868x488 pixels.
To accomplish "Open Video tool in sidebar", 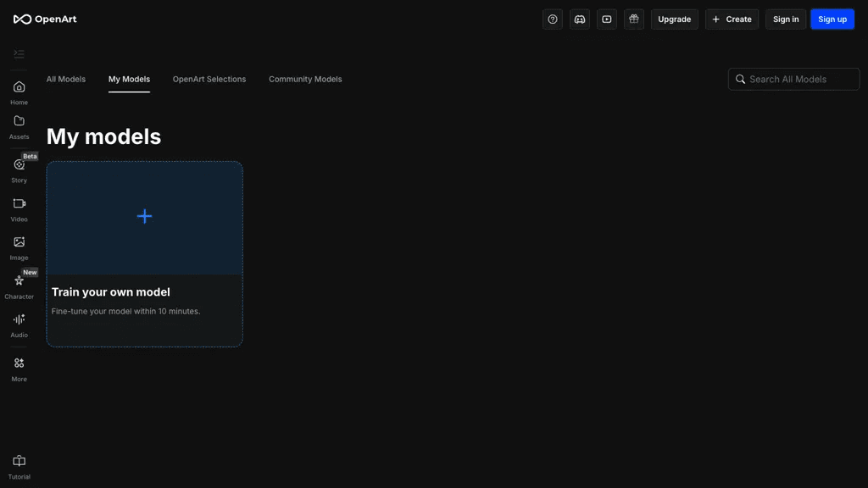I will click(x=19, y=210).
